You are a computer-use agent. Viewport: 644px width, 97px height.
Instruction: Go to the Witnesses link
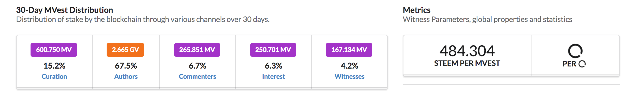[350, 77]
